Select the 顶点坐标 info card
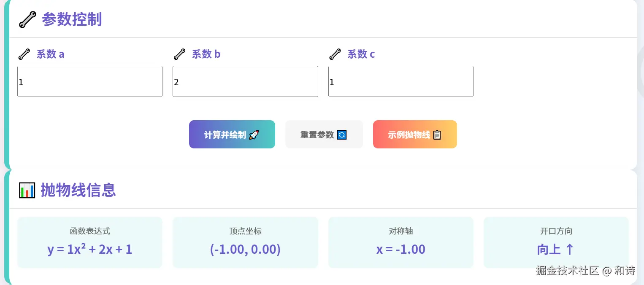The image size is (644, 285). tap(245, 242)
